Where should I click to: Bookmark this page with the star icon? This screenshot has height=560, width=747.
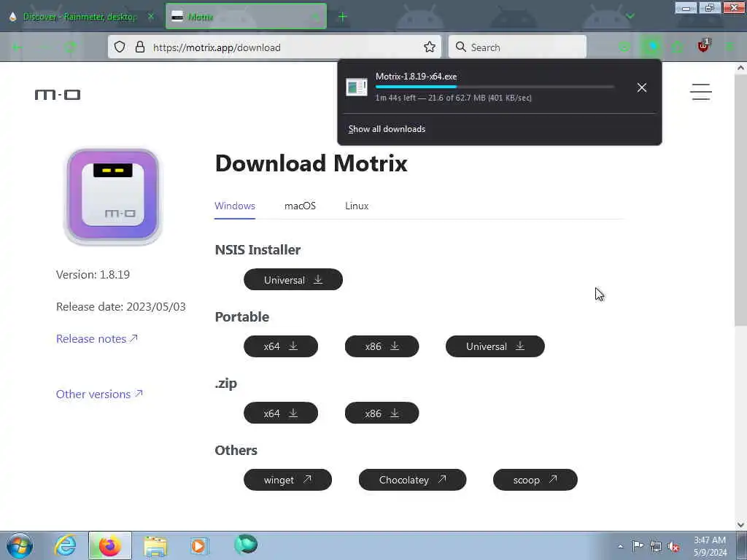[x=429, y=47]
